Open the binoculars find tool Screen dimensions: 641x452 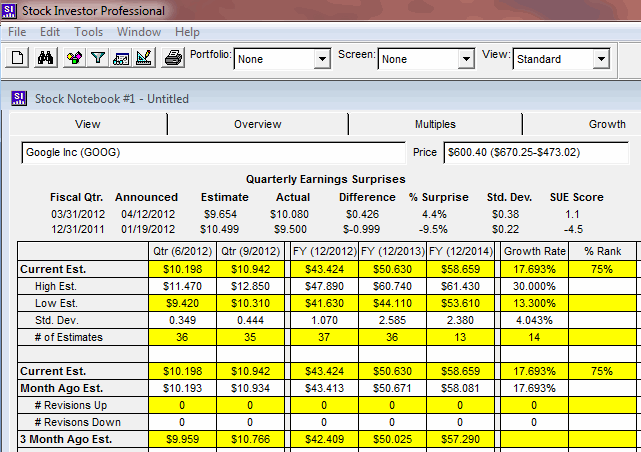(45, 59)
